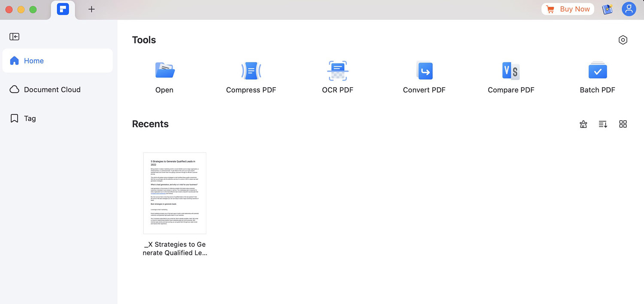Image resolution: width=644 pixels, height=304 pixels.
Task: Click the 'Convert PDF' label
Action: pos(424,90)
